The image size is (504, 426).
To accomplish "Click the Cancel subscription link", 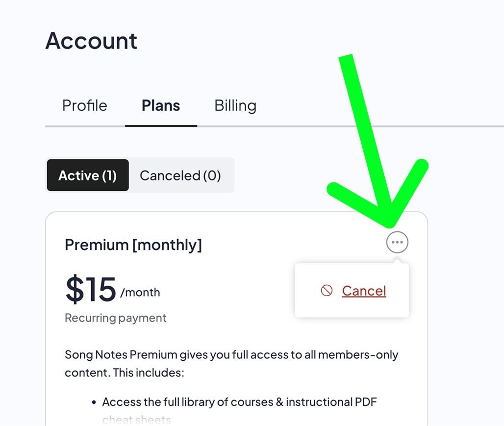I will [364, 291].
